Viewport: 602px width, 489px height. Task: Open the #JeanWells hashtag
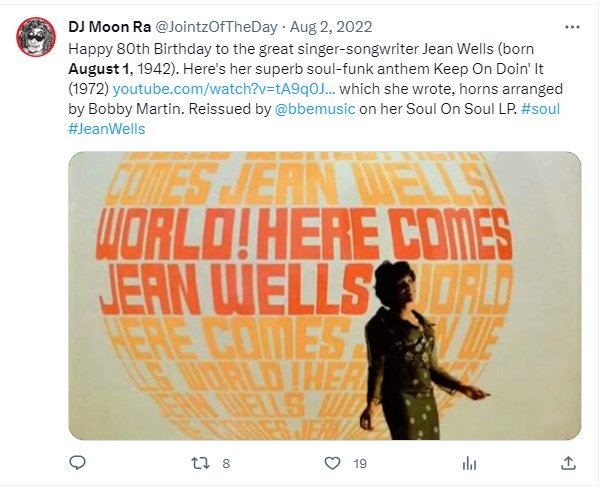click(x=107, y=129)
